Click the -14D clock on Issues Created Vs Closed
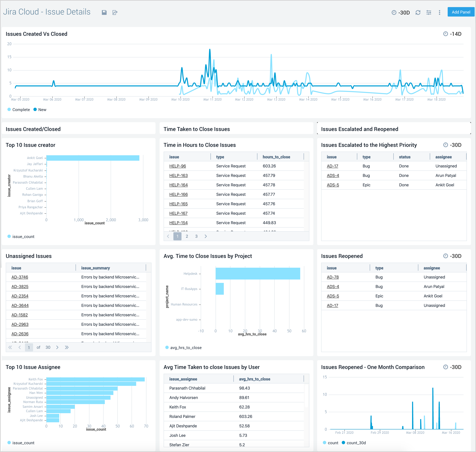The image size is (476, 452). point(446,34)
